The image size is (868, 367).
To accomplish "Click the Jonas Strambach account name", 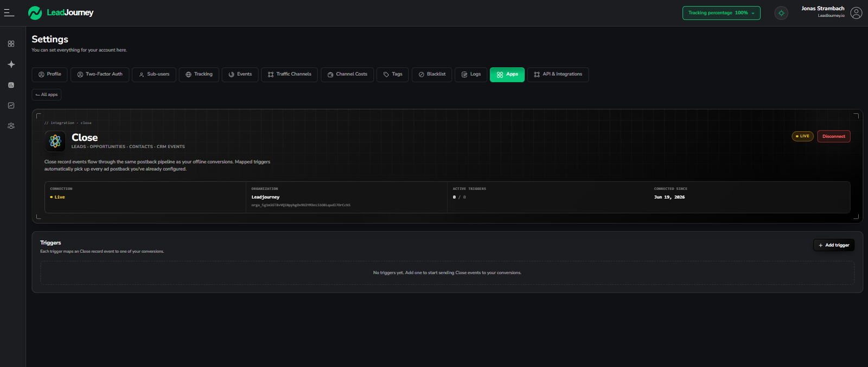I will 822,9.
